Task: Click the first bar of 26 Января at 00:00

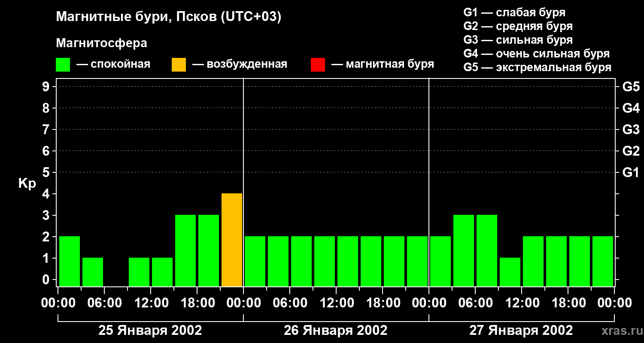Action: tap(255, 261)
